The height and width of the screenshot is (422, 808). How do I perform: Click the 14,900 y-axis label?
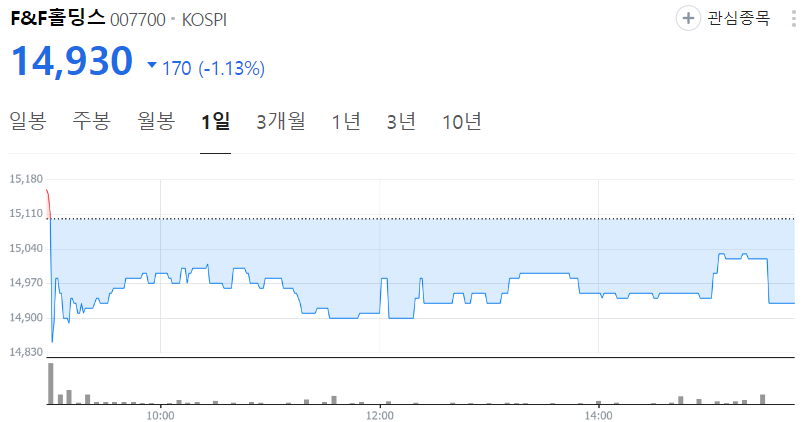pyautogui.click(x=26, y=317)
